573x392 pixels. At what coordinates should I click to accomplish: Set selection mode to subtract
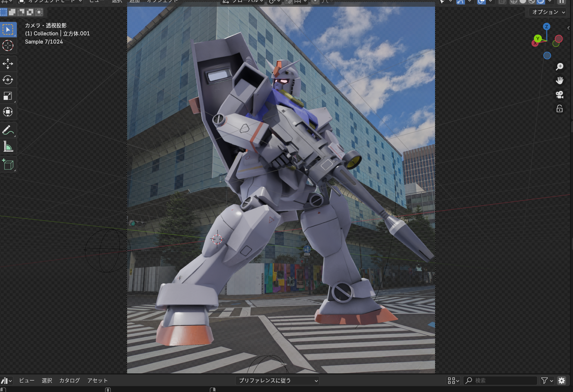point(21,12)
